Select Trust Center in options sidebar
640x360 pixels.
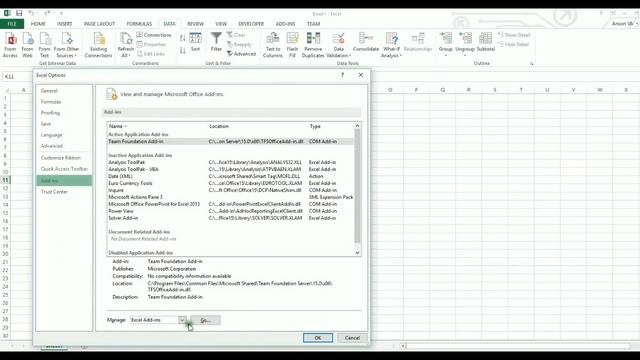(64, 191)
